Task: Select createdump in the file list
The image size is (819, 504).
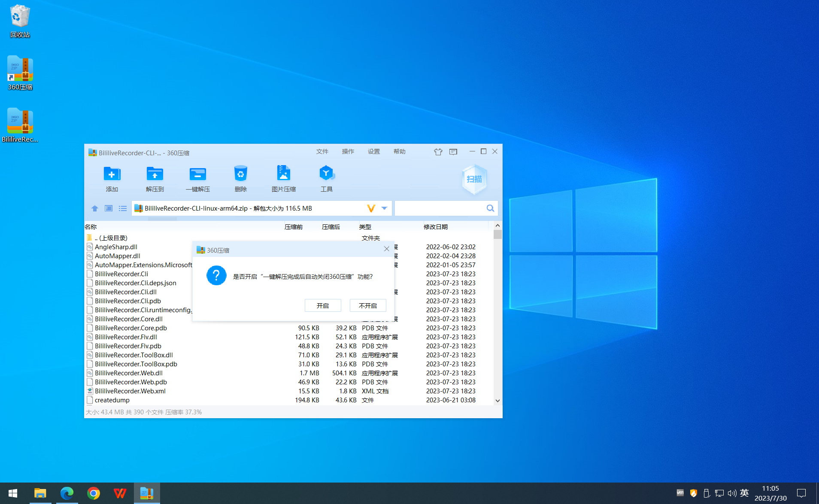Action: coord(288,400)
